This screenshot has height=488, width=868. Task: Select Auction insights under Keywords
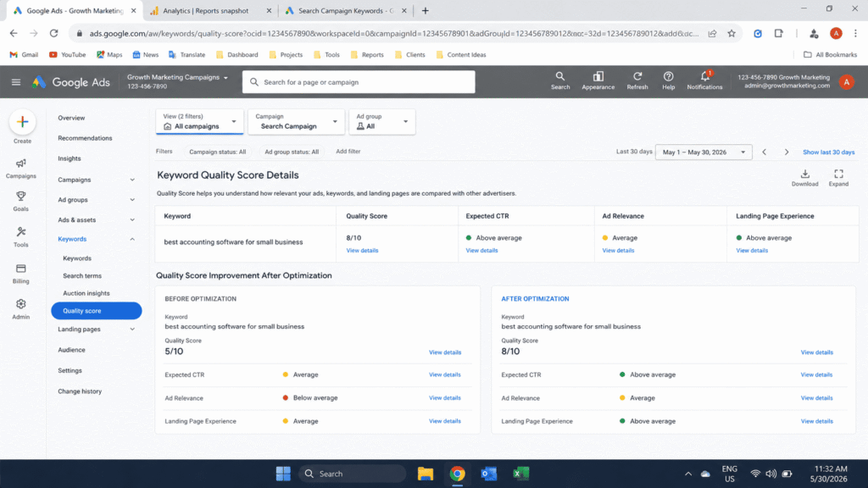click(86, 293)
